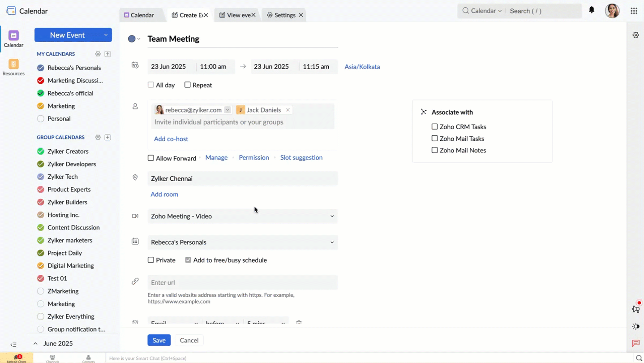Click the settings gear on right panel
This screenshot has height=363, width=644.
635,35
